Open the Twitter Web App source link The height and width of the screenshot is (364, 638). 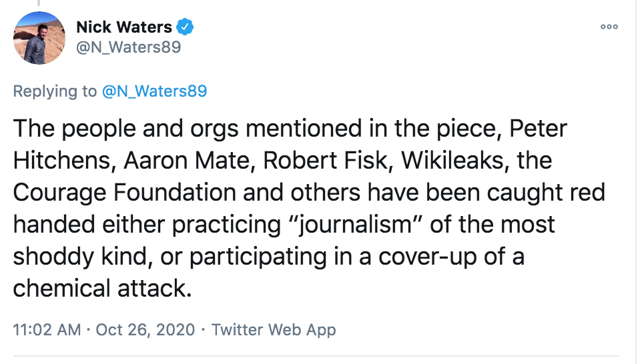(274, 329)
